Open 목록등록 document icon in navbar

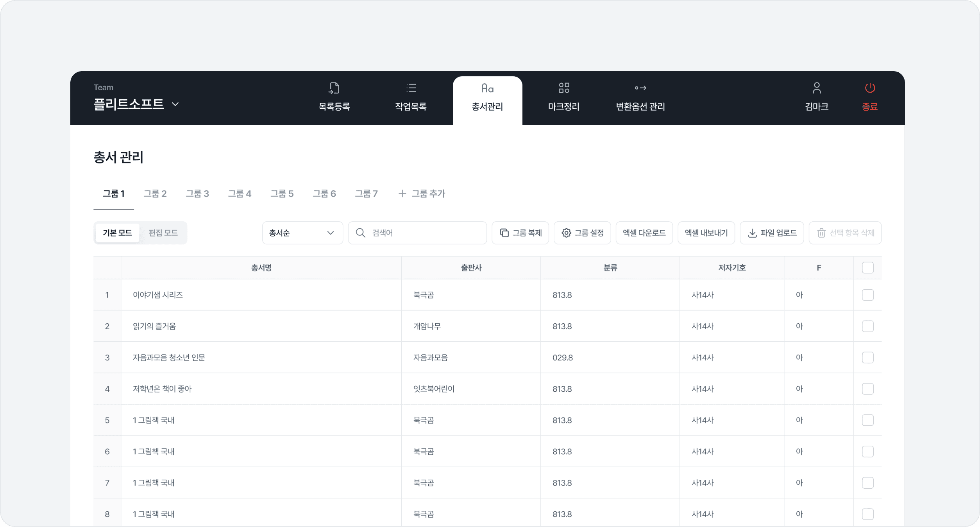tap(334, 88)
